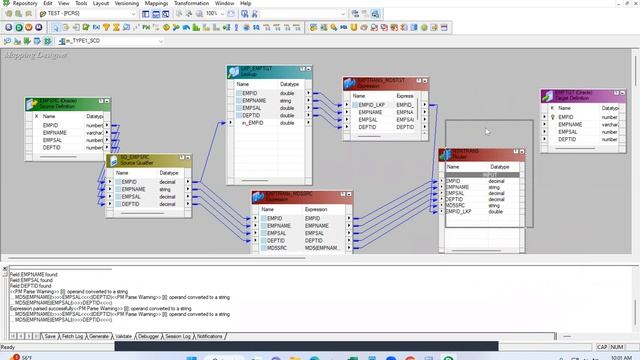Click the green bar-chart transformation icon
This screenshot has height=360, width=640.
point(196,27)
